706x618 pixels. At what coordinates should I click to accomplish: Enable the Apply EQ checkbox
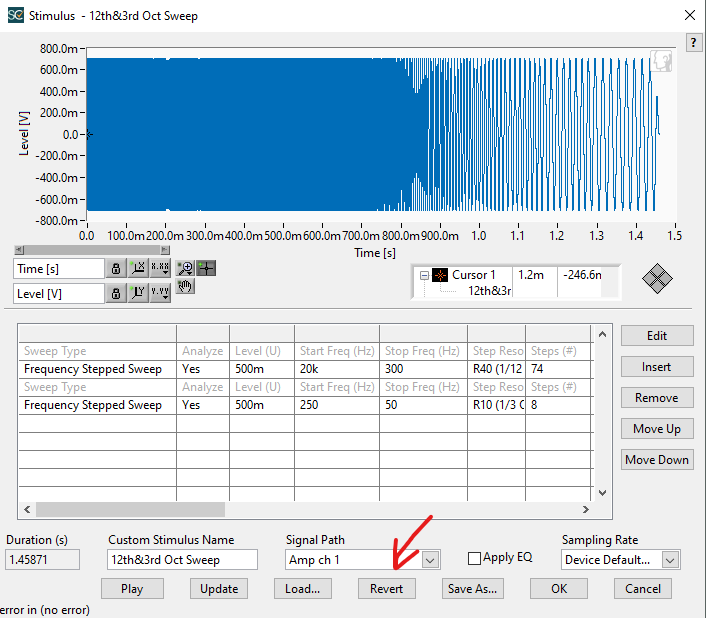point(475,559)
